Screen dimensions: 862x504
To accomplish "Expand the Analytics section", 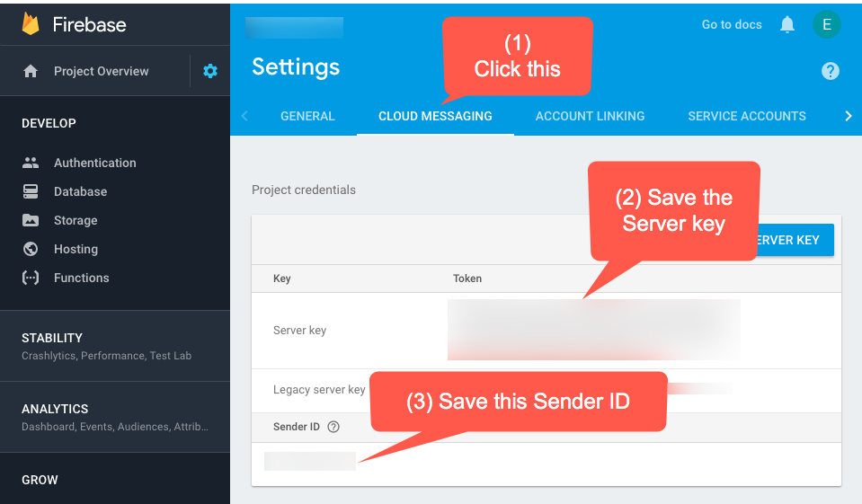I will [x=115, y=417].
